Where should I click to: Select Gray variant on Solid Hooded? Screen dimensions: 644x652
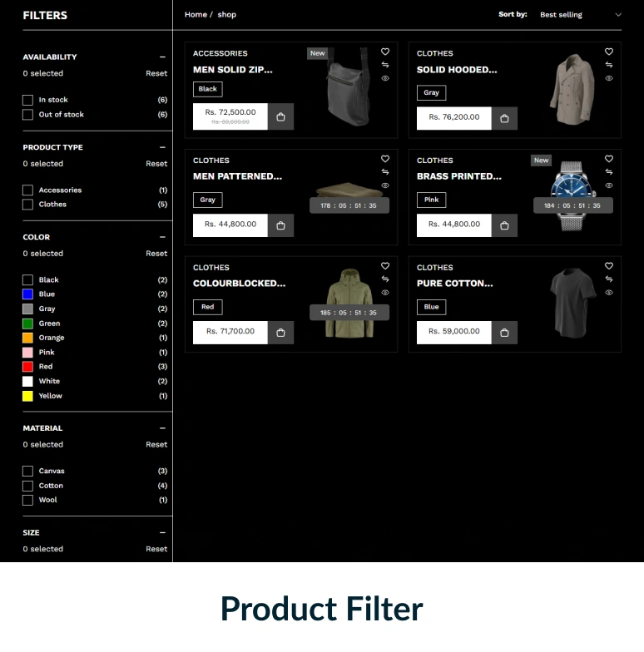(431, 93)
